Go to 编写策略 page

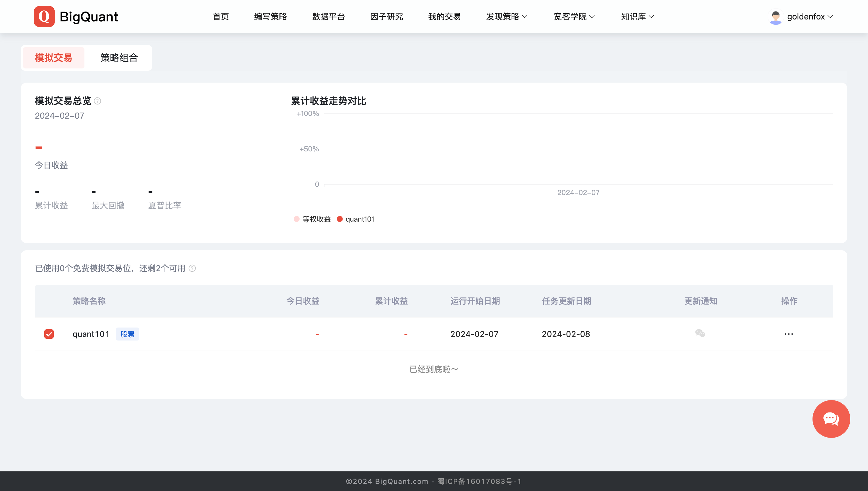pyautogui.click(x=270, y=17)
